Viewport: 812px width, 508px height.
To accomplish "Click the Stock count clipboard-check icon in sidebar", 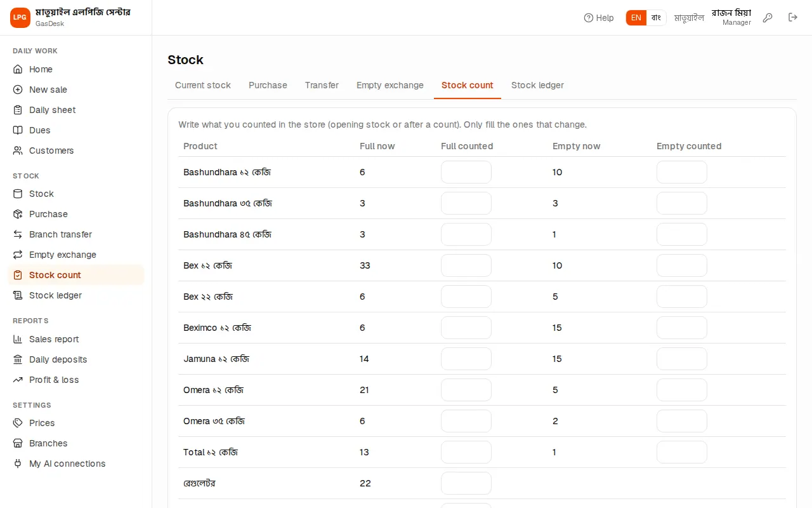I will tap(18, 275).
